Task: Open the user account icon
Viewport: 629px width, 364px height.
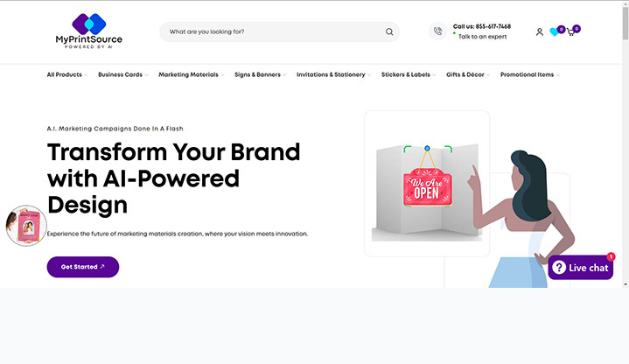Action: click(540, 32)
